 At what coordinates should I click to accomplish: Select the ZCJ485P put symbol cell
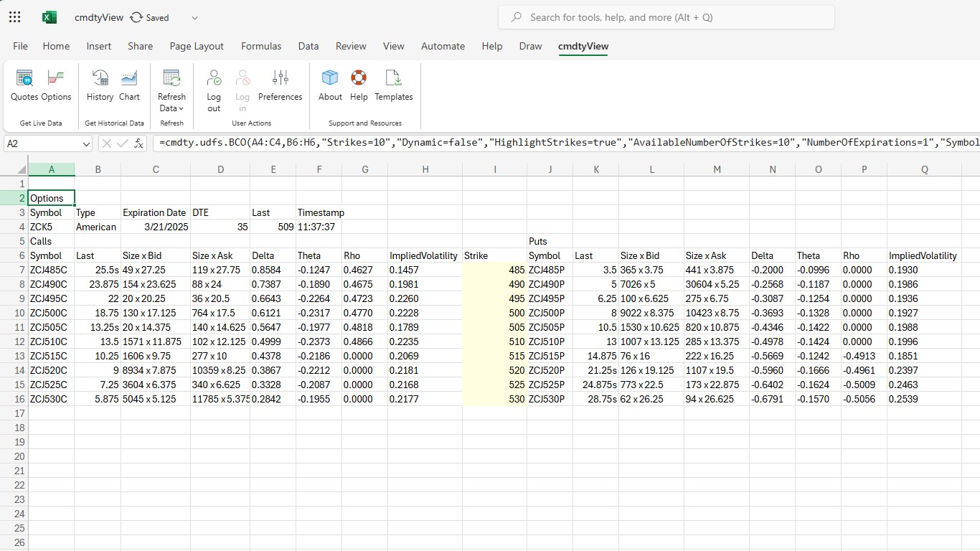coord(550,270)
